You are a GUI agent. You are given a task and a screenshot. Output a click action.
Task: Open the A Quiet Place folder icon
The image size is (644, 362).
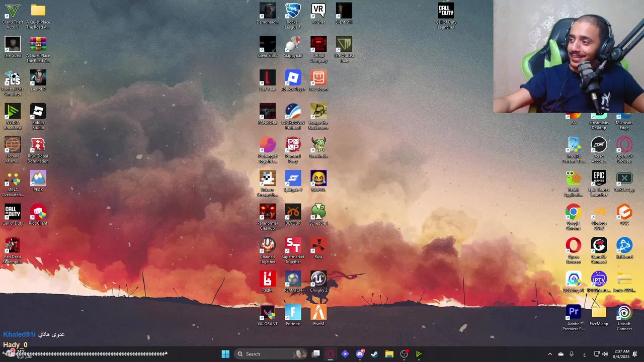point(38,16)
